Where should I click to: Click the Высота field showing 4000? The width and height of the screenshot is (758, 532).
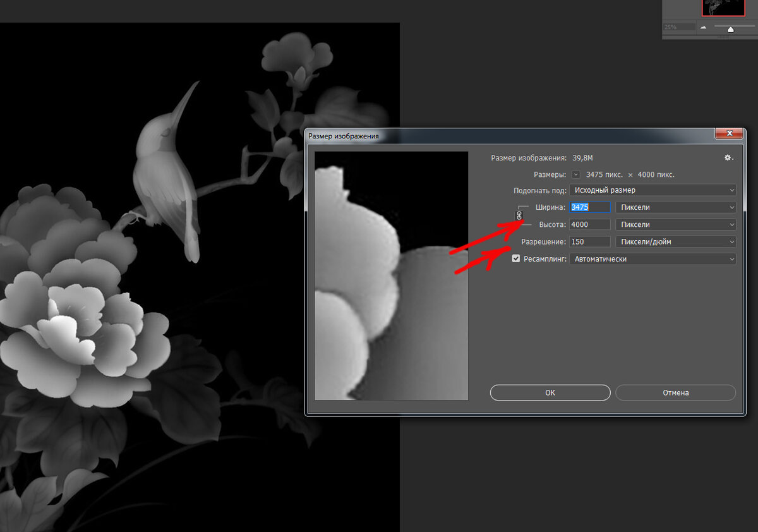point(590,224)
